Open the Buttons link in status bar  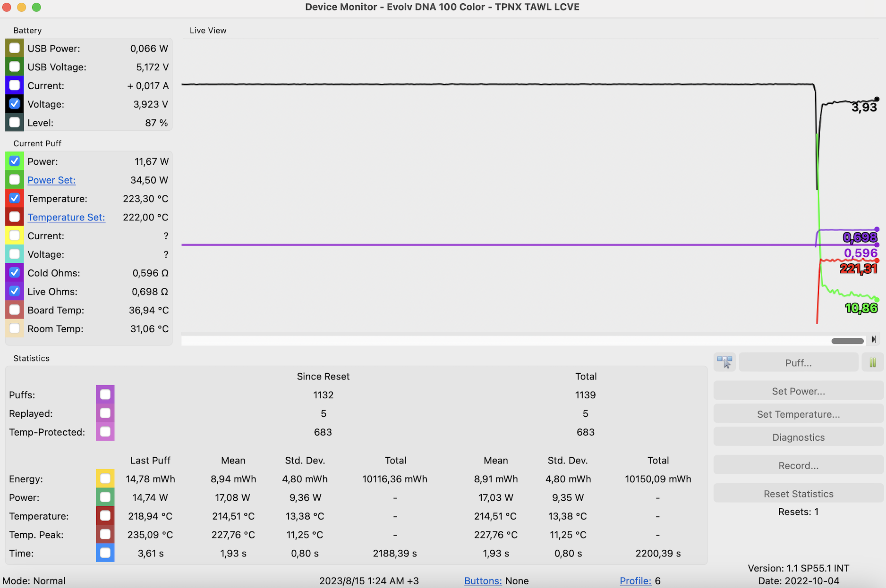tap(483, 581)
